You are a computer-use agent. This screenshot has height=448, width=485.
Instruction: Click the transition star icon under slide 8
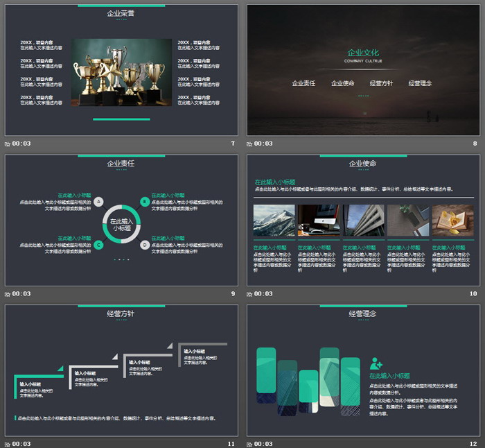pyautogui.click(x=250, y=144)
